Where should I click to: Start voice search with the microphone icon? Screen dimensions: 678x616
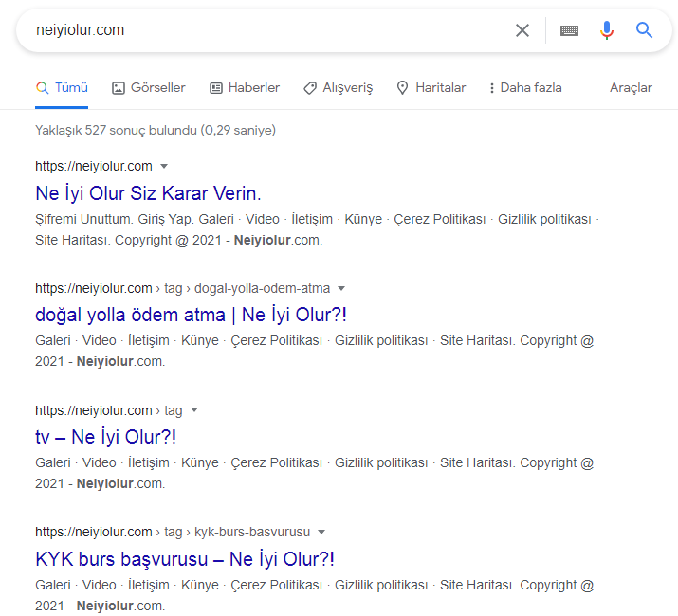coord(607,30)
